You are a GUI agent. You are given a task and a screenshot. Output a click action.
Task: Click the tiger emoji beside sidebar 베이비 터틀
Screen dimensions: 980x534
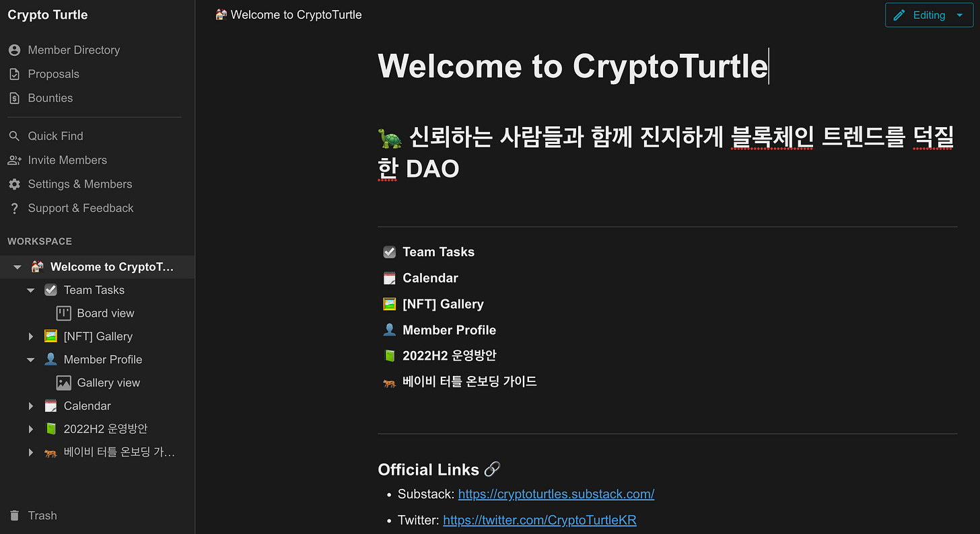[50, 452]
